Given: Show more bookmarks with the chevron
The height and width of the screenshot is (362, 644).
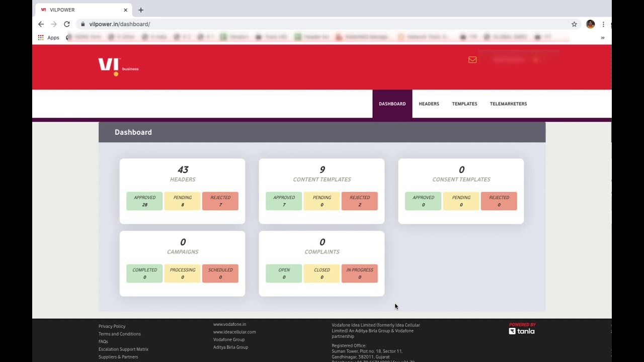Looking at the screenshot, I should pos(602,38).
